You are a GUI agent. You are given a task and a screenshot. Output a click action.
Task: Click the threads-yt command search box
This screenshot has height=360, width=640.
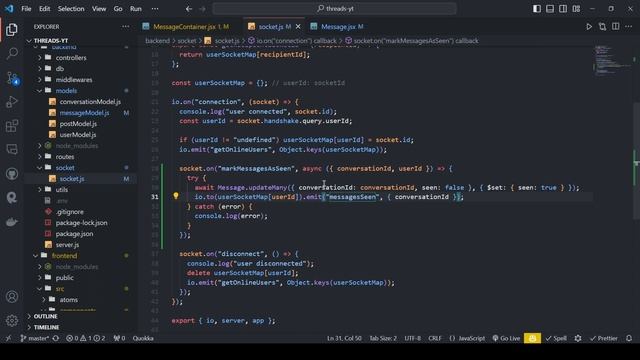click(334, 9)
